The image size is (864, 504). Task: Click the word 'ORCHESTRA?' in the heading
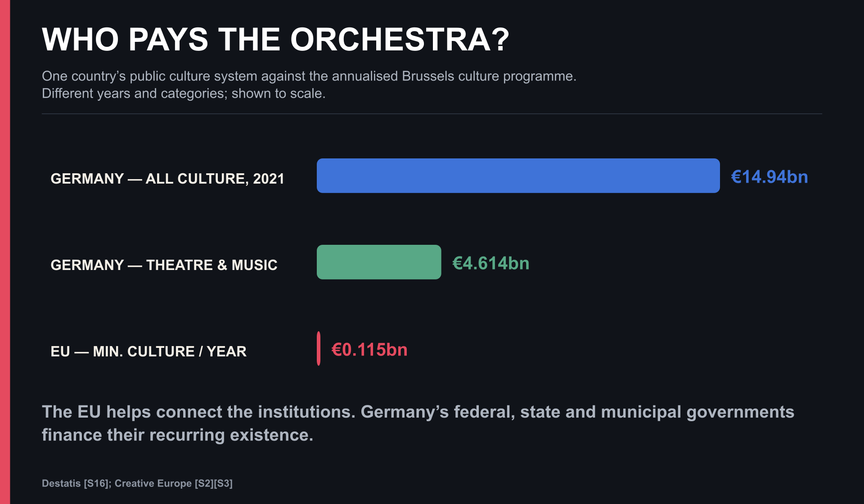pos(400,40)
